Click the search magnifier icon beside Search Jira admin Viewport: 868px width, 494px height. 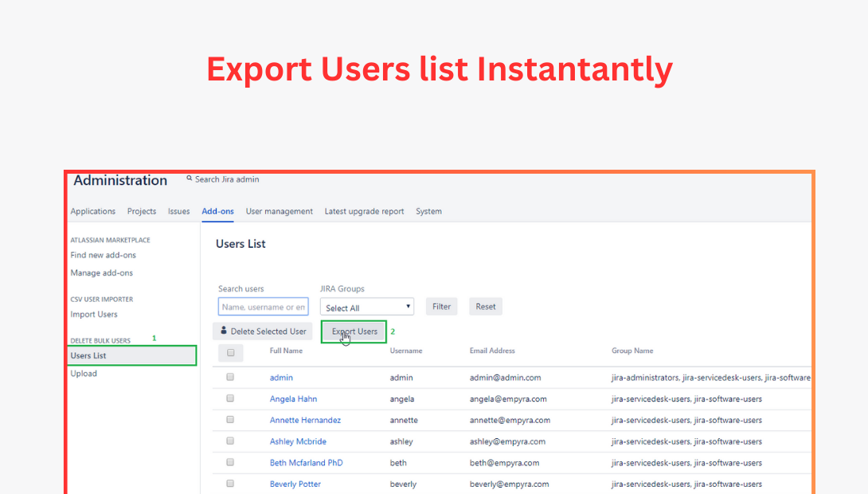coord(190,178)
